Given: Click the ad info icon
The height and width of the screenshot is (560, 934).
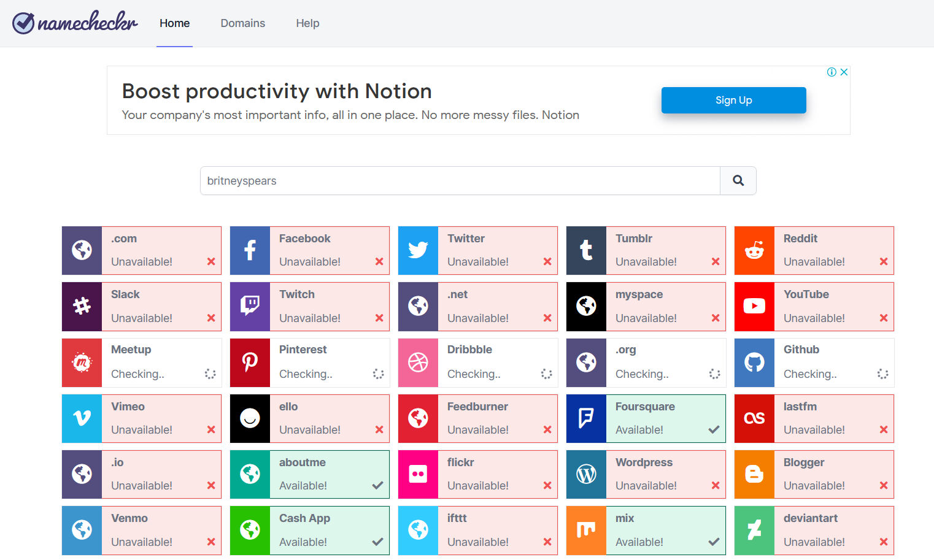Looking at the screenshot, I should 832,72.
